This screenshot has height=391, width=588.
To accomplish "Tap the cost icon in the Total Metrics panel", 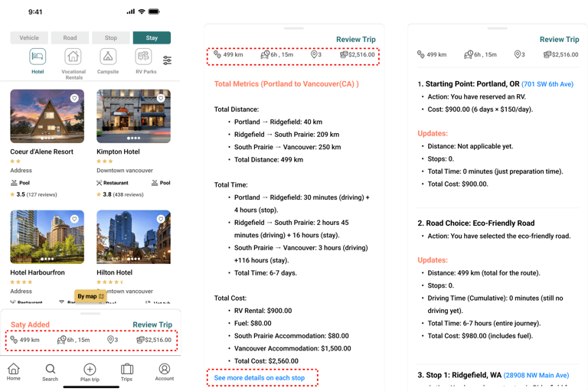I will point(344,54).
